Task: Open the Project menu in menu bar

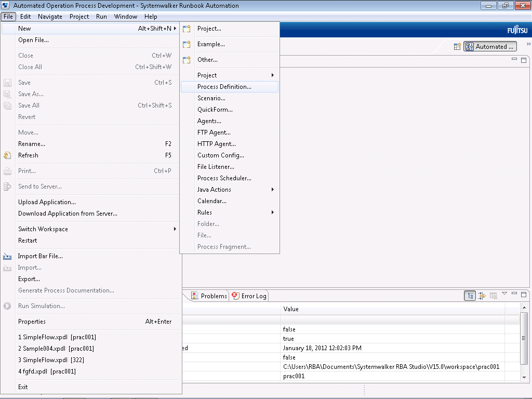Action: (x=79, y=17)
